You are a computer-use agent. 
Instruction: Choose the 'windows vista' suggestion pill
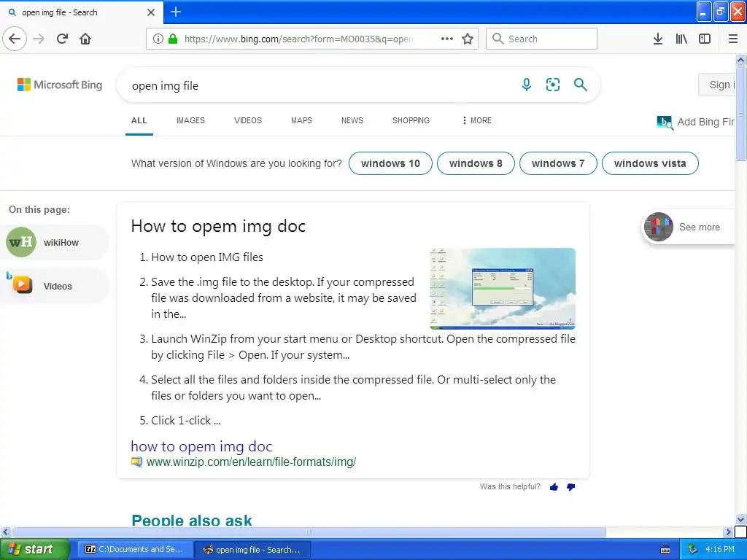tap(650, 163)
